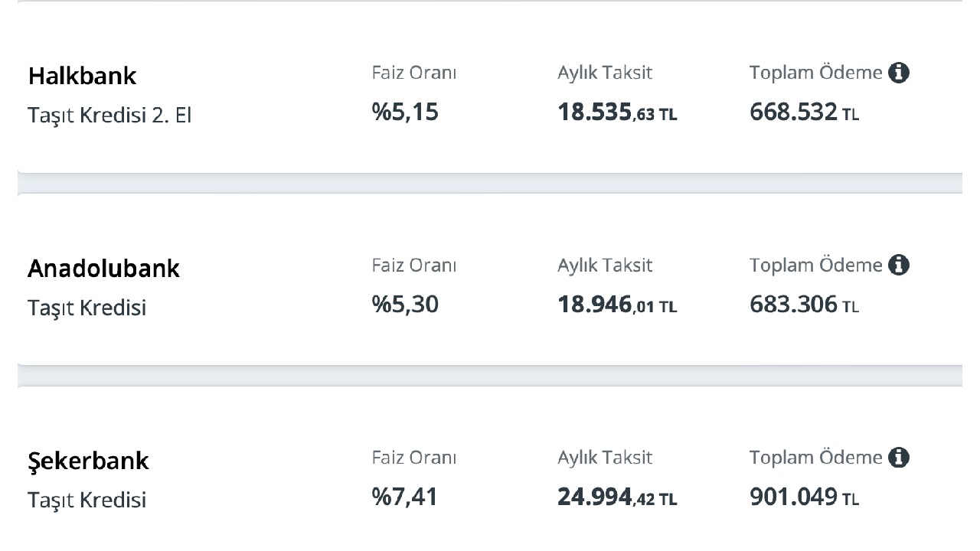This screenshot has width=980, height=551.
Task: Select Şekerbank Taşıt Kredisi product label
Action: tap(87, 500)
